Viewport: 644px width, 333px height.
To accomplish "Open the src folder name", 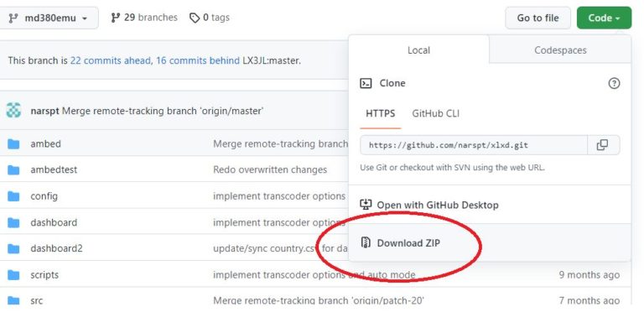I will pyautogui.click(x=37, y=300).
